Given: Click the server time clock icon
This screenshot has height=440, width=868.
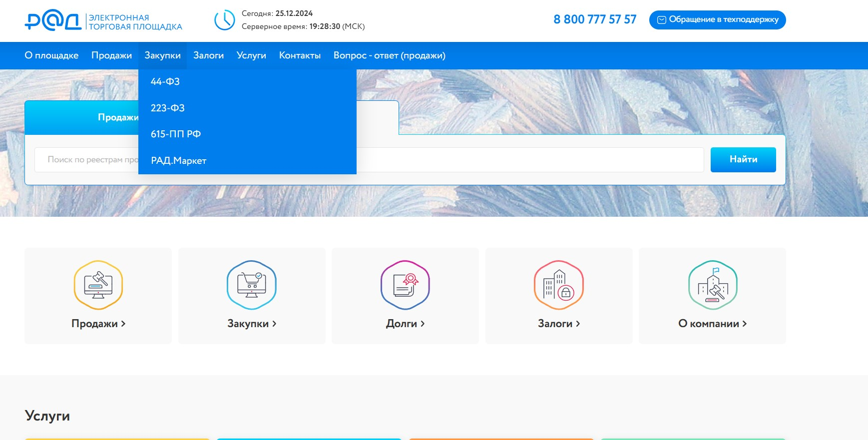Looking at the screenshot, I should coord(225,20).
